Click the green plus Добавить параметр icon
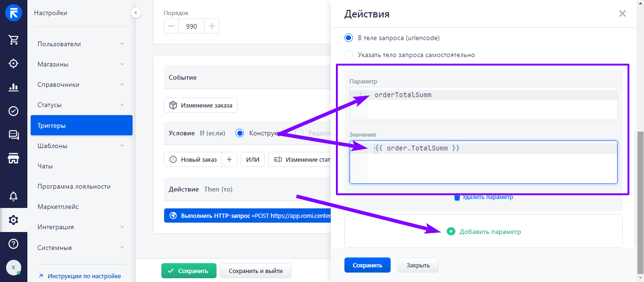Viewport: 644px width, 282px height. click(451, 232)
